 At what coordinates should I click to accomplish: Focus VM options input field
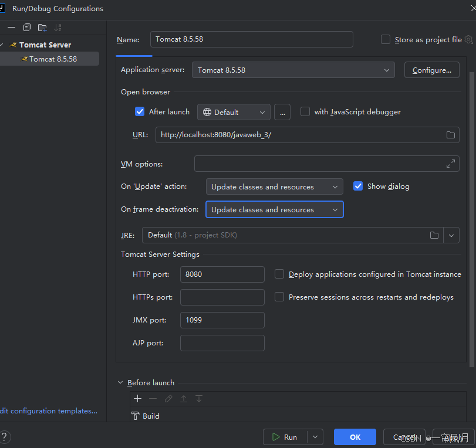(327, 164)
